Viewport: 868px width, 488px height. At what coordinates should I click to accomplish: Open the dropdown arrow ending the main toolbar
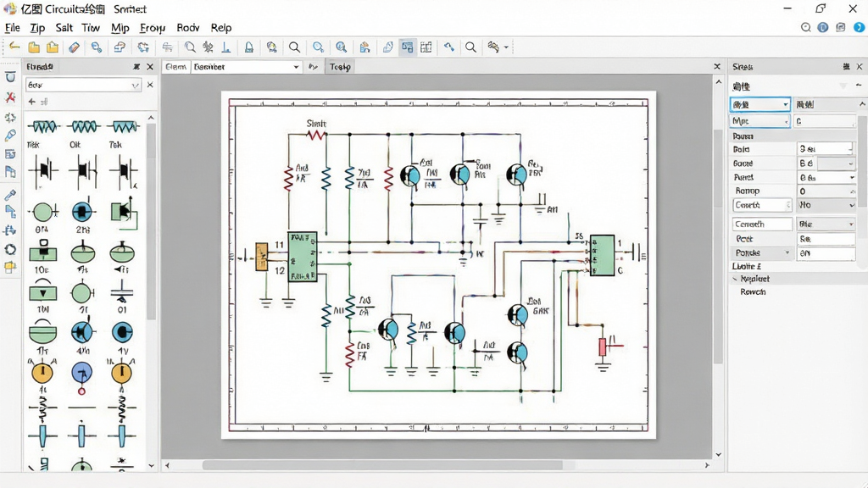pyautogui.click(x=506, y=47)
